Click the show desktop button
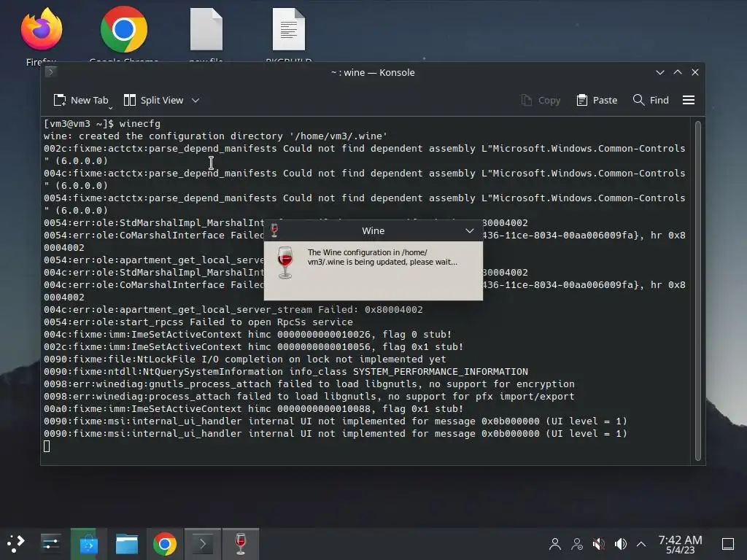The width and height of the screenshot is (747, 560). [x=728, y=544]
